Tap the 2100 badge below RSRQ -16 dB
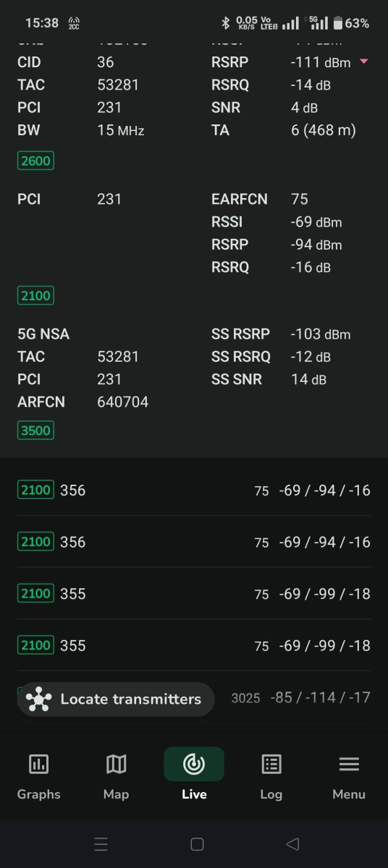The height and width of the screenshot is (868, 388). click(35, 295)
